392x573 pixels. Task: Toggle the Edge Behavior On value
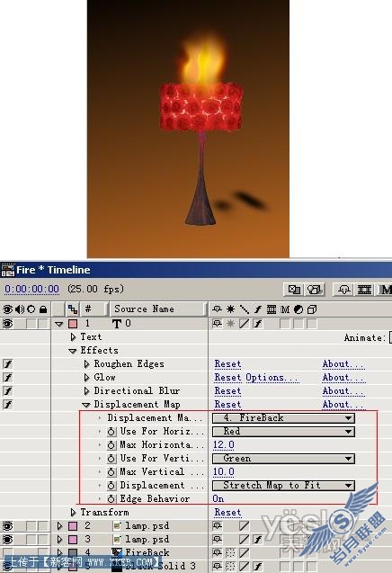pos(218,499)
